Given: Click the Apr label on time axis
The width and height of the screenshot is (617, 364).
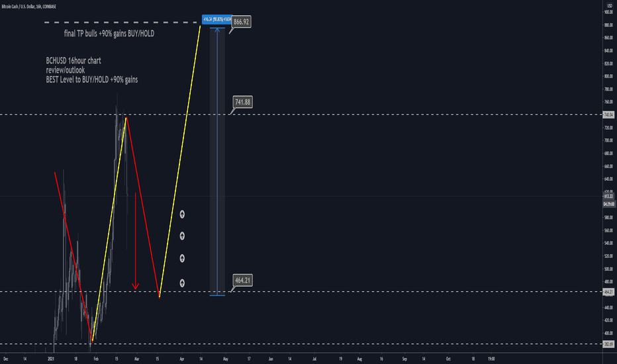Looking at the screenshot, I should pyautogui.click(x=182, y=359).
